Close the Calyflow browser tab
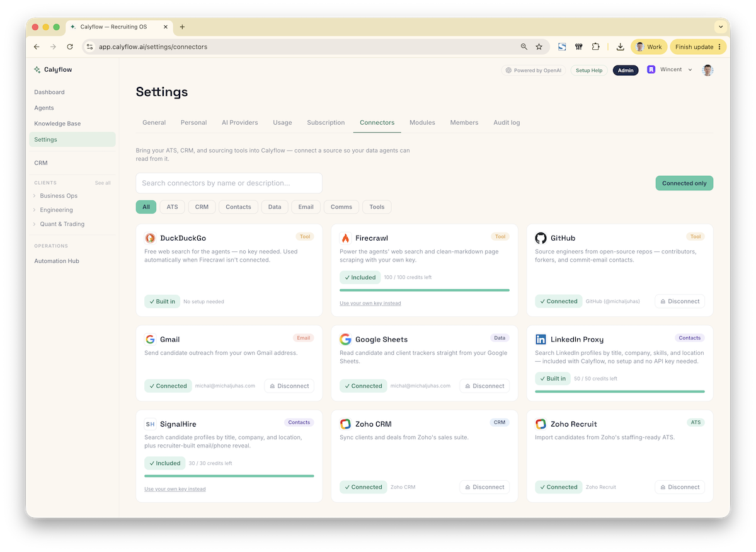This screenshot has width=756, height=552. [166, 27]
